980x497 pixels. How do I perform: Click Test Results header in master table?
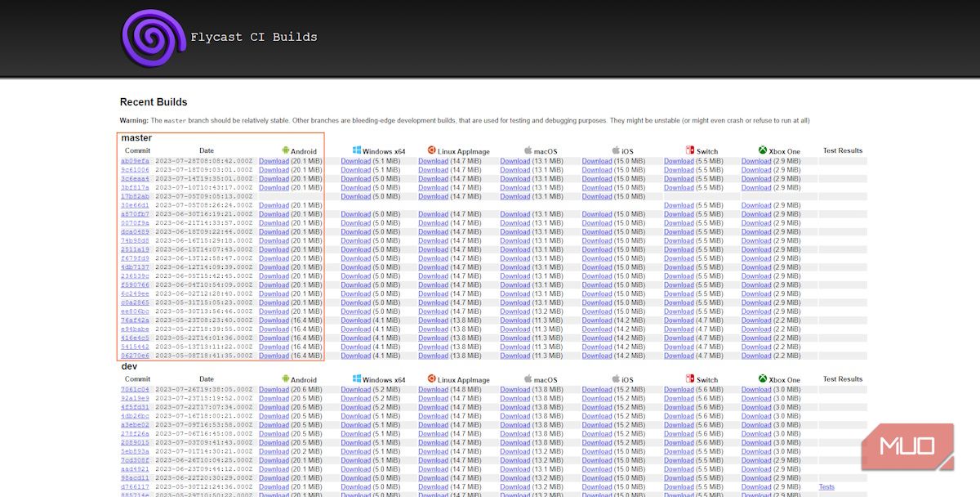pyautogui.click(x=843, y=150)
